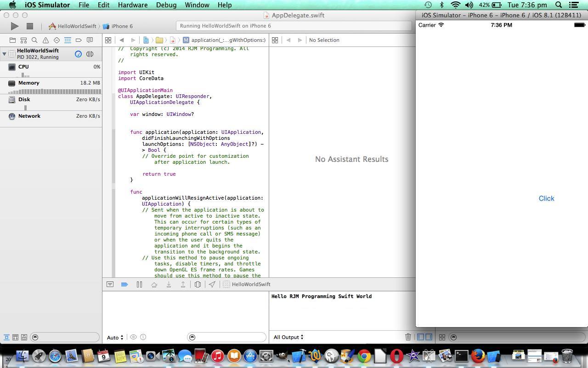Select the CPU gauge row

point(51,69)
